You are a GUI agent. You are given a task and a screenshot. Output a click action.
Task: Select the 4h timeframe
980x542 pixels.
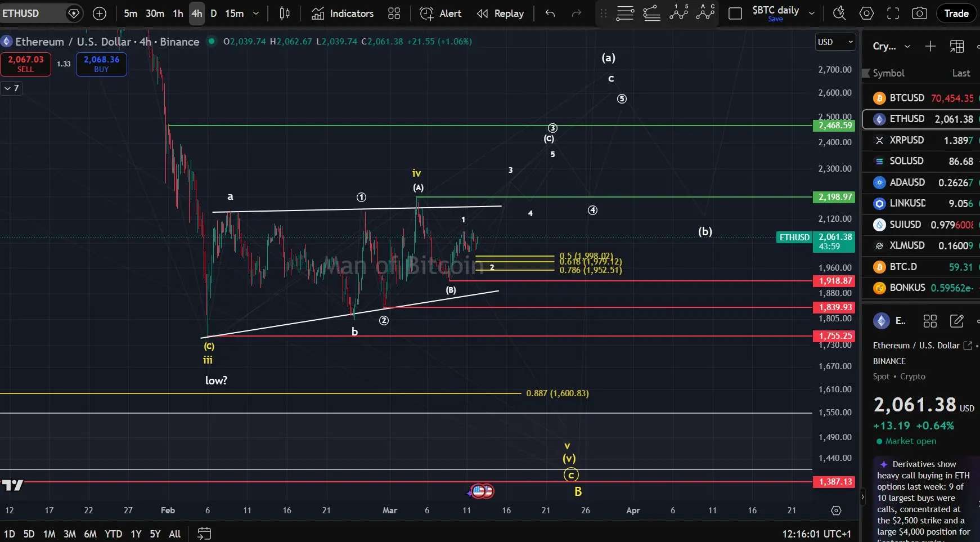pyautogui.click(x=196, y=14)
